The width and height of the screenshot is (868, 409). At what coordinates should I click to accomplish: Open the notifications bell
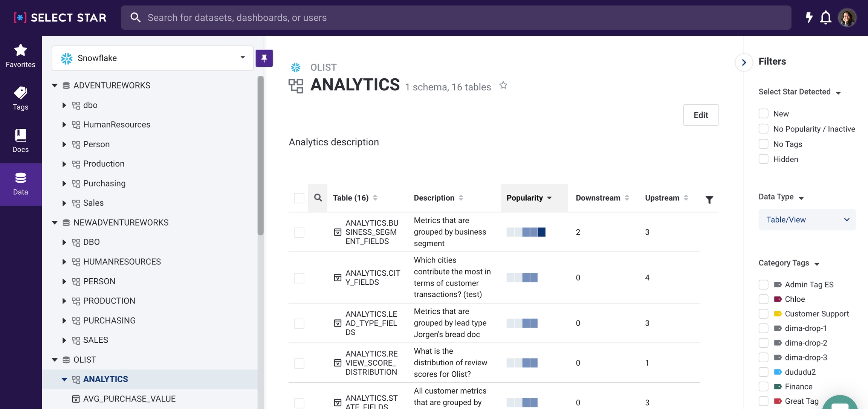pyautogui.click(x=825, y=18)
